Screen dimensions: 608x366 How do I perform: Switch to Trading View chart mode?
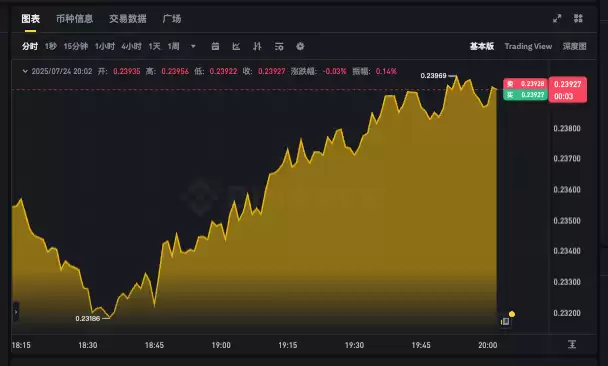(x=528, y=47)
